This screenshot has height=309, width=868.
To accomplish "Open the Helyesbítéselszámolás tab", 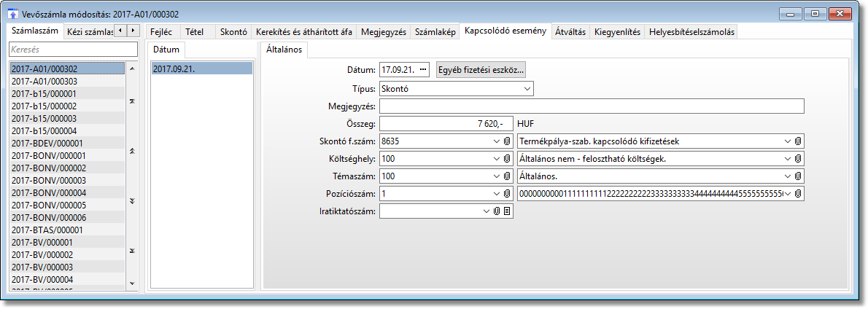I will pyautogui.click(x=692, y=32).
